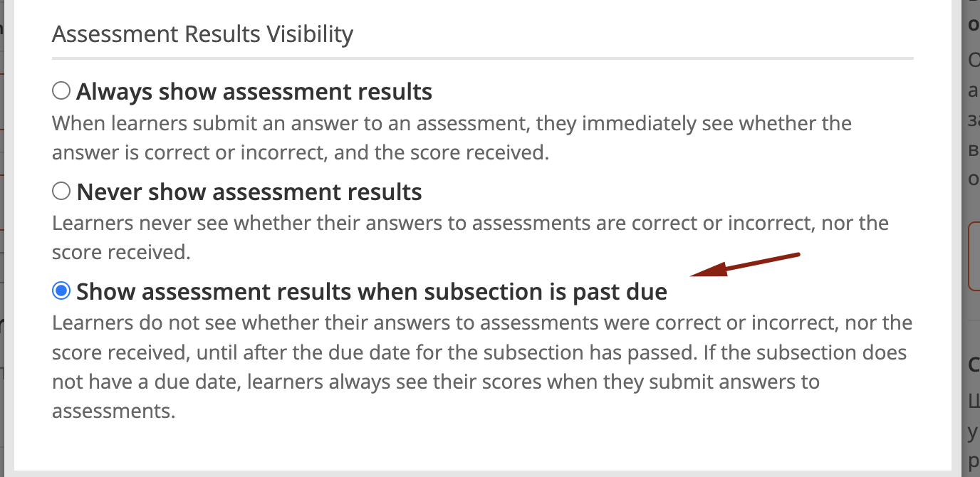Click the bold 'Always show assessment results' label
The width and height of the screenshot is (980, 477).
(254, 92)
